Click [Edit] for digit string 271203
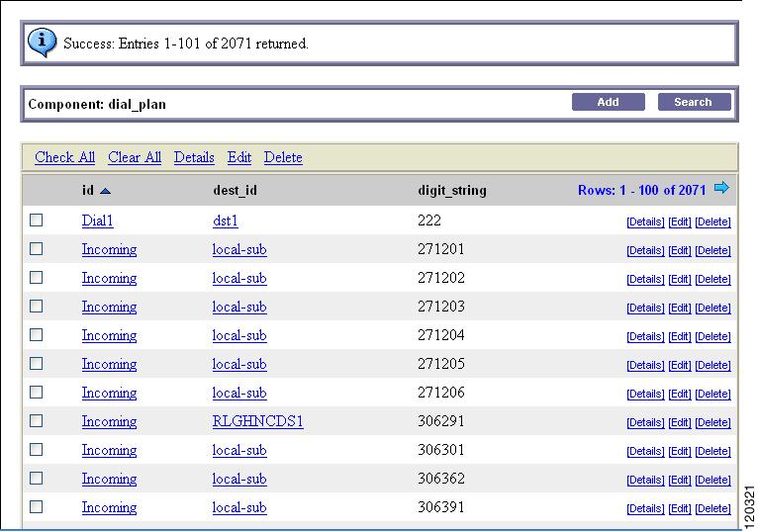758x532 pixels. (x=680, y=308)
